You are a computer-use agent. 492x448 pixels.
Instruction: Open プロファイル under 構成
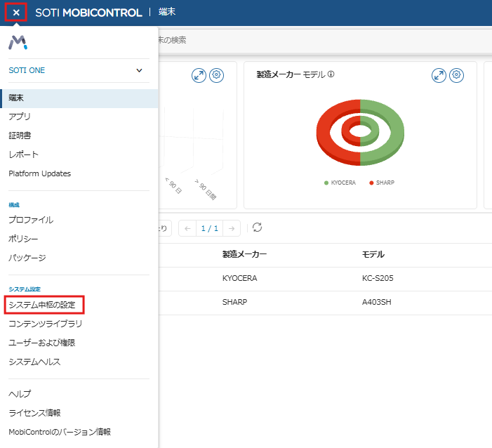tap(31, 220)
